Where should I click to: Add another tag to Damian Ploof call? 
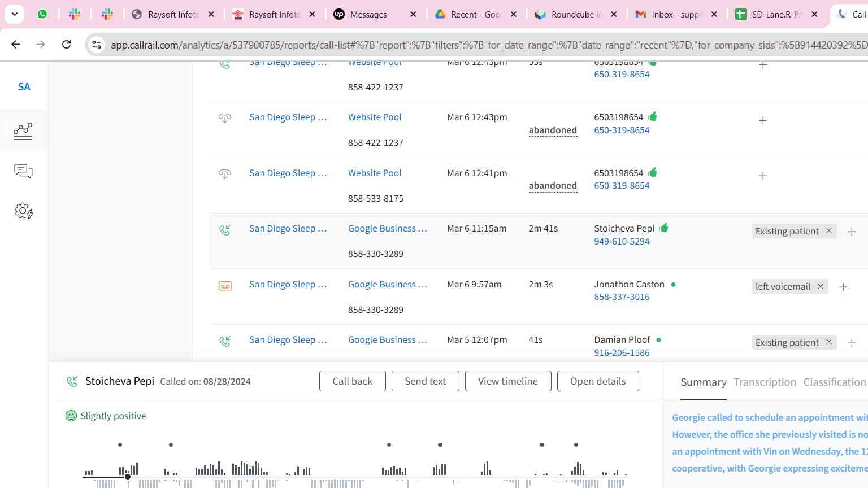[852, 343]
